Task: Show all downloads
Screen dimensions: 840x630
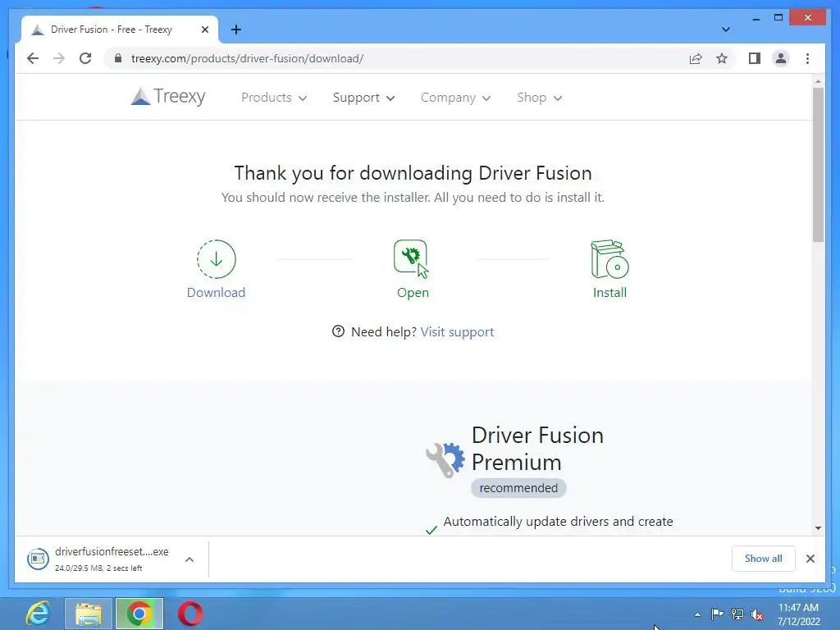Action: (763, 558)
